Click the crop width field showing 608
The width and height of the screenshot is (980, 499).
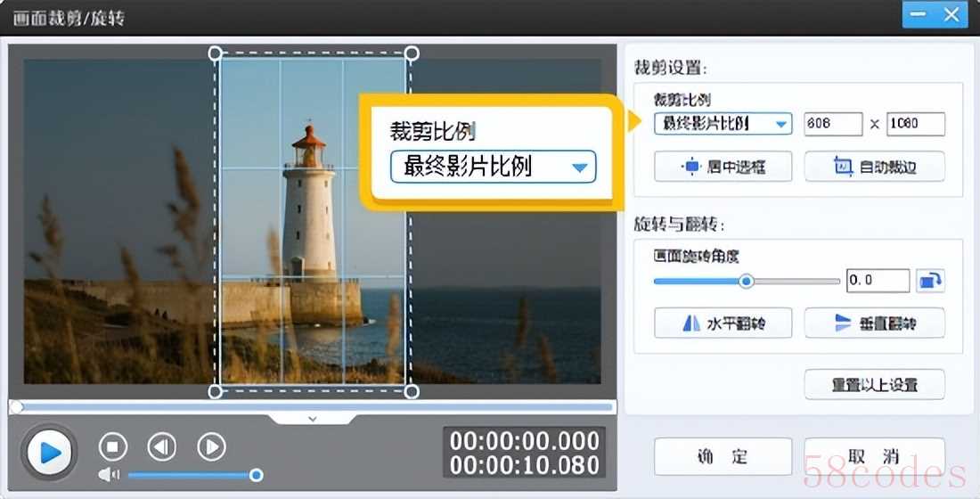click(833, 124)
